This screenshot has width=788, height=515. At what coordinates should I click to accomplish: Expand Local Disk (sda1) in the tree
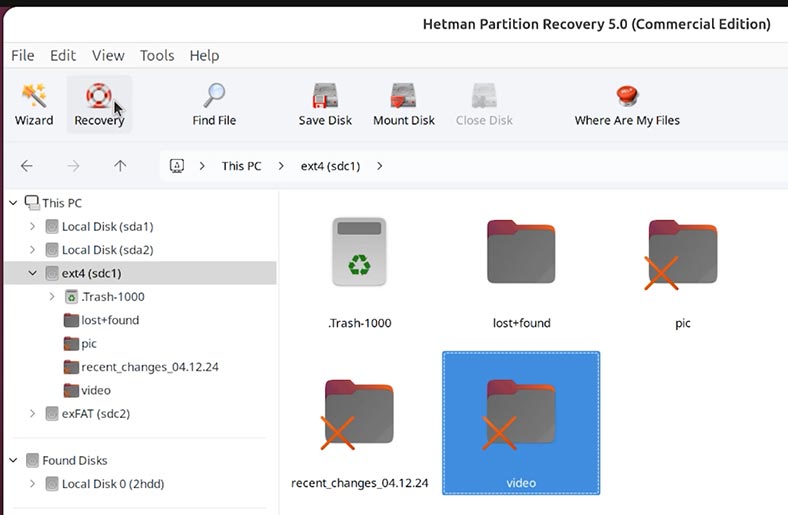pyautogui.click(x=33, y=227)
